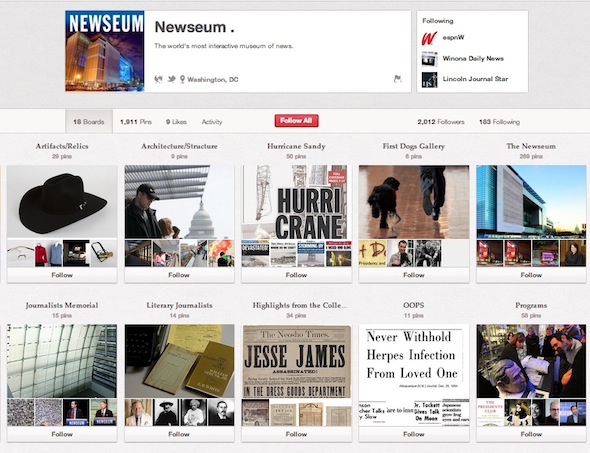Click the Washington, DC location pin icon

point(182,79)
